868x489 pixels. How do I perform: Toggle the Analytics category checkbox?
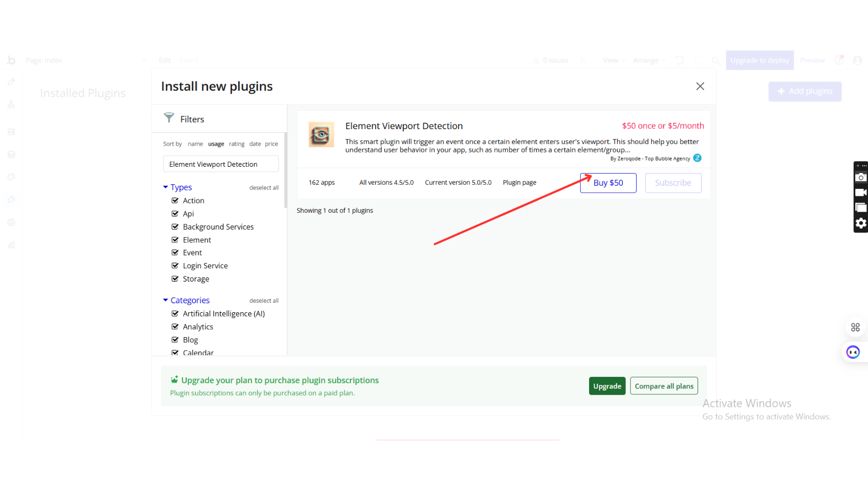pos(175,327)
